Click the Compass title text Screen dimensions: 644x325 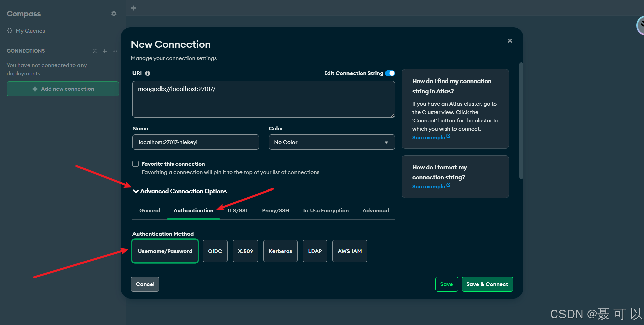click(x=24, y=14)
